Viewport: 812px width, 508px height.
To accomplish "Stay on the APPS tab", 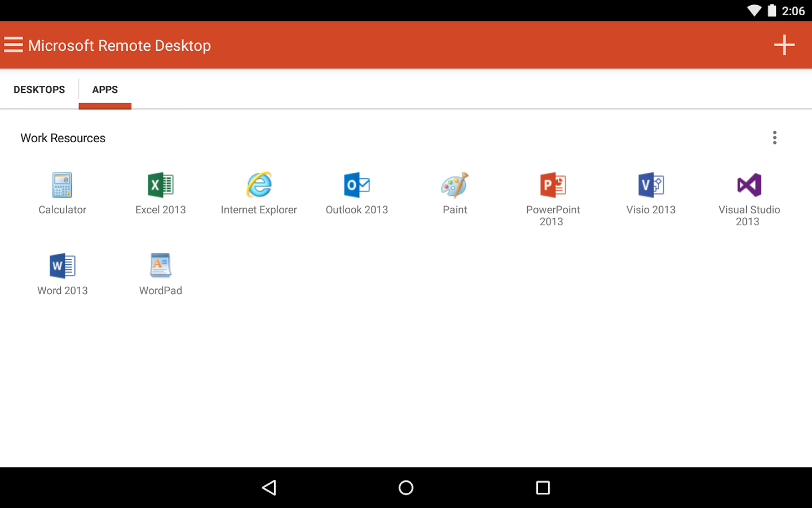I will [105, 89].
